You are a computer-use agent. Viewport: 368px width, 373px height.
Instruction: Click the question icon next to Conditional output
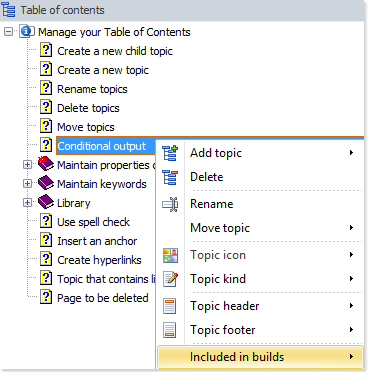coord(46,145)
